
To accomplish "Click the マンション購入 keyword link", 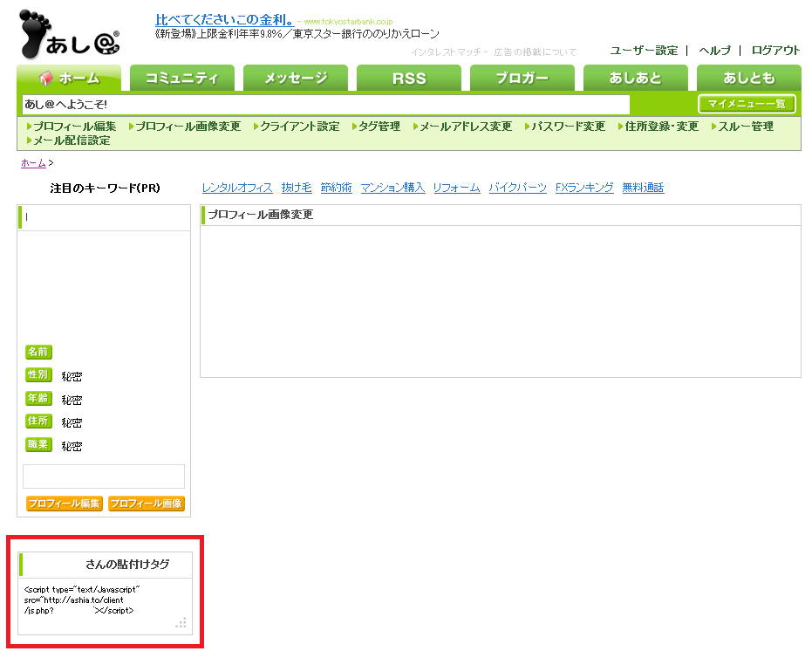I will point(392,188).
